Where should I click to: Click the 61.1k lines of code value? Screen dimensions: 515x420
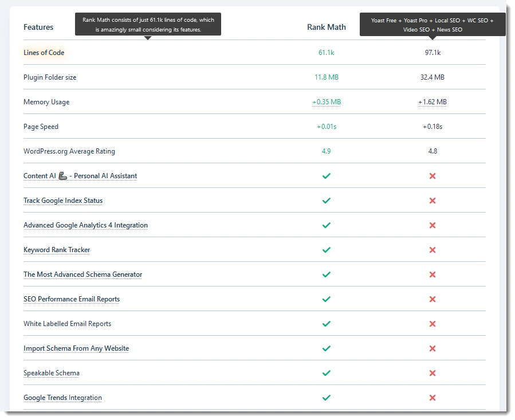point(326,53)
